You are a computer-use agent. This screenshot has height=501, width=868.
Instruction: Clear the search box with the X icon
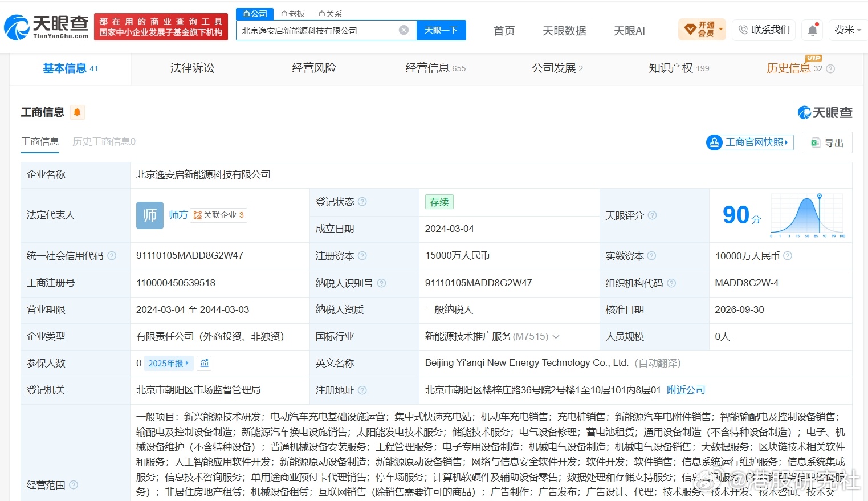tap(404, 30)
